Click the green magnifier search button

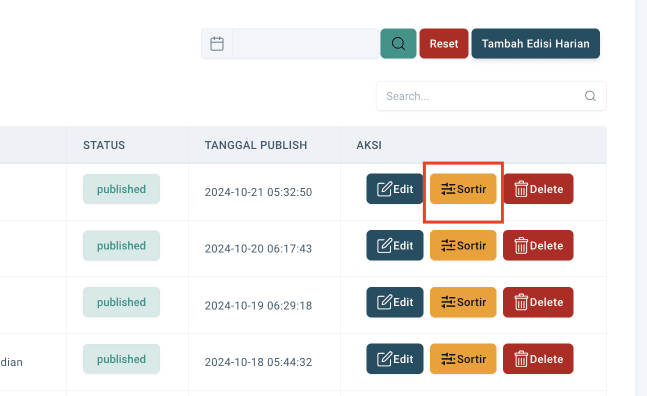click(x=398, y=44)
